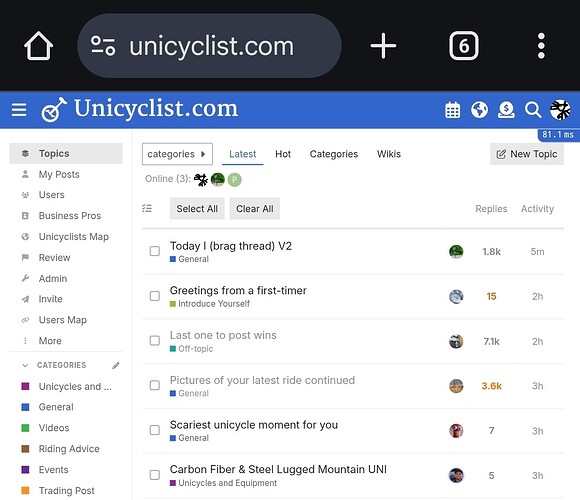Click the 81.1 ms performance badge

558,135
